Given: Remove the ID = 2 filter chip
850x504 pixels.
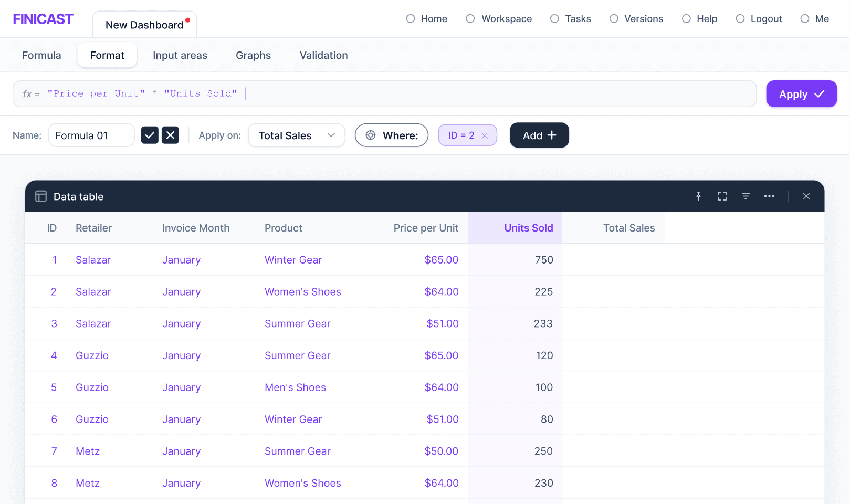Looking at the screenshot, I should coord(485,135).
